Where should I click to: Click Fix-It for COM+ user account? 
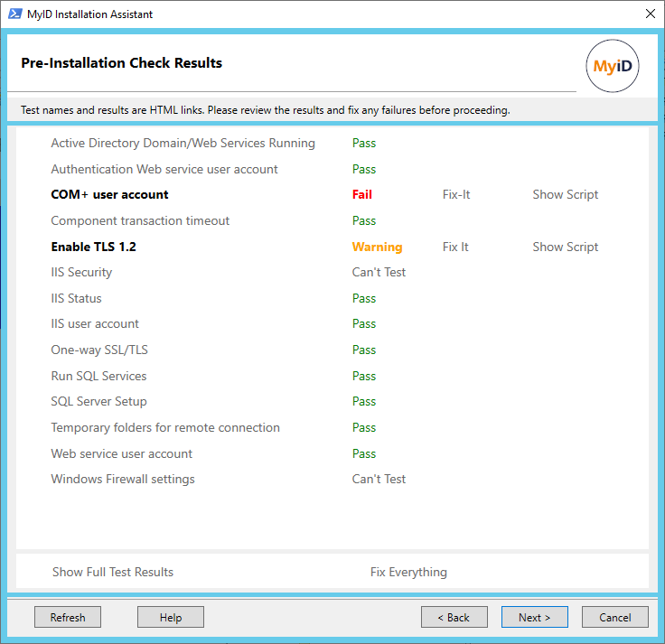click(456, 194)
